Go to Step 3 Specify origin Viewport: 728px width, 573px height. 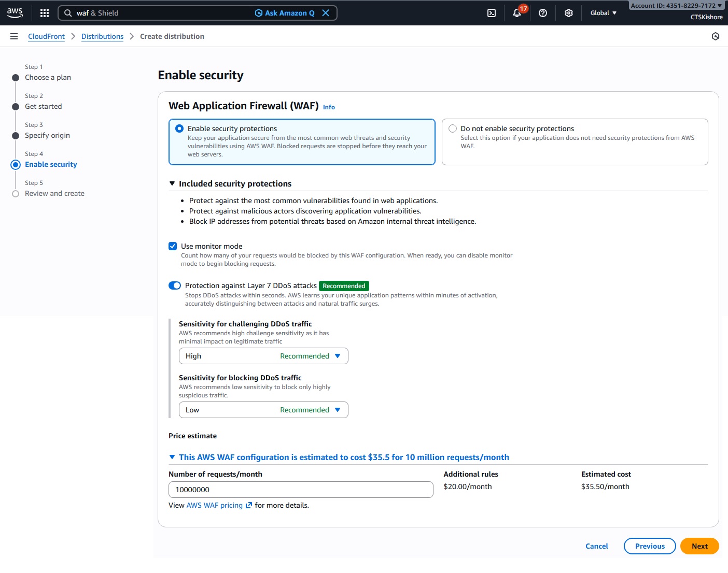(x=47, y=135)
